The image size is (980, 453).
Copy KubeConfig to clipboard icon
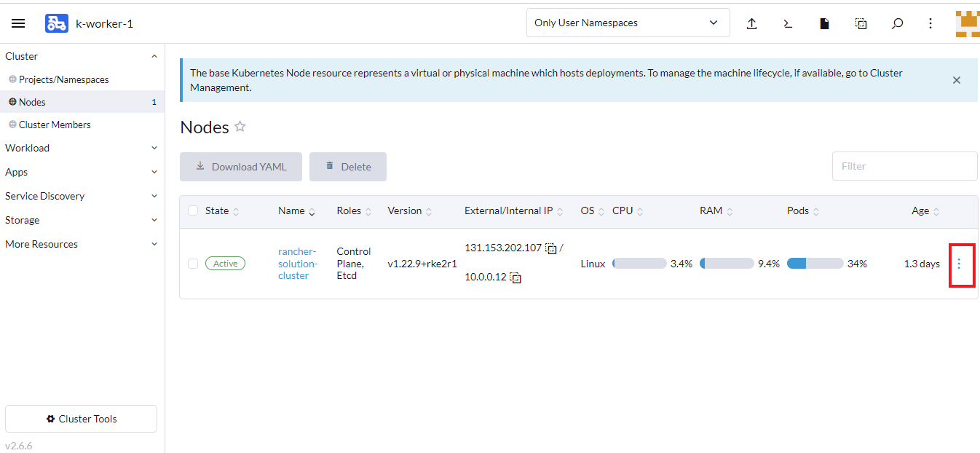[x=861, y=23]
